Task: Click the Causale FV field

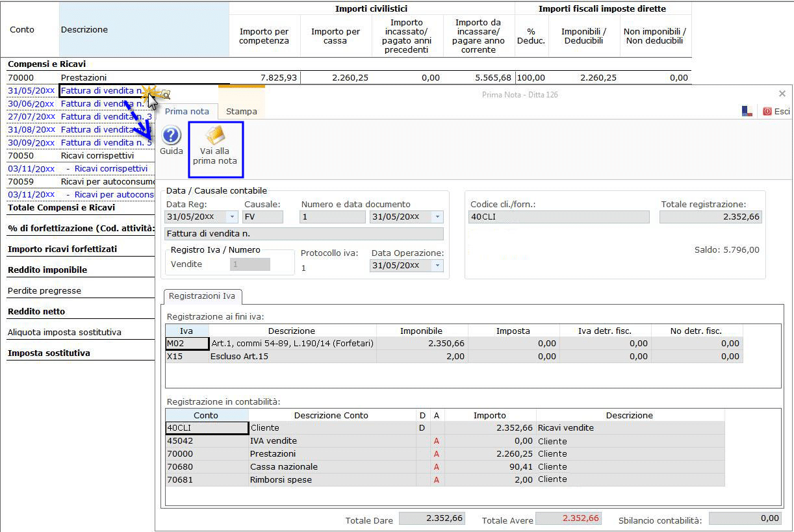Action: pyautogui.click(x=263, y=217)
